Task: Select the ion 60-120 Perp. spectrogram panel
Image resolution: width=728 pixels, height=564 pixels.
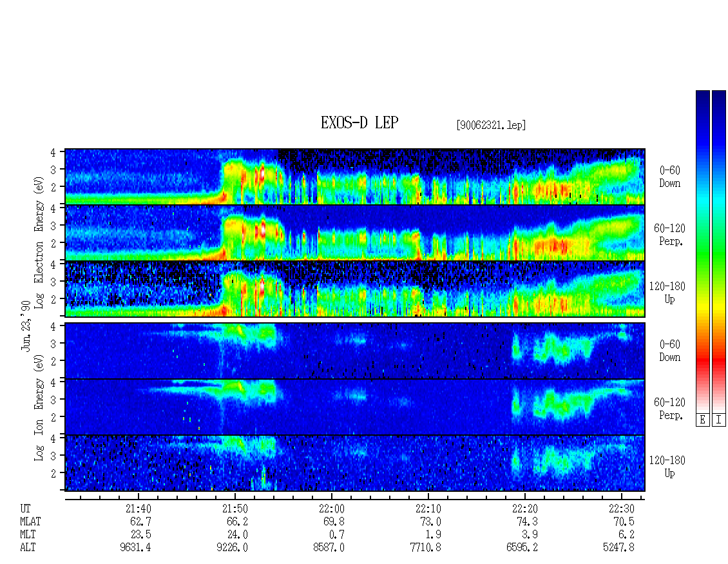Action: point(355,407)
